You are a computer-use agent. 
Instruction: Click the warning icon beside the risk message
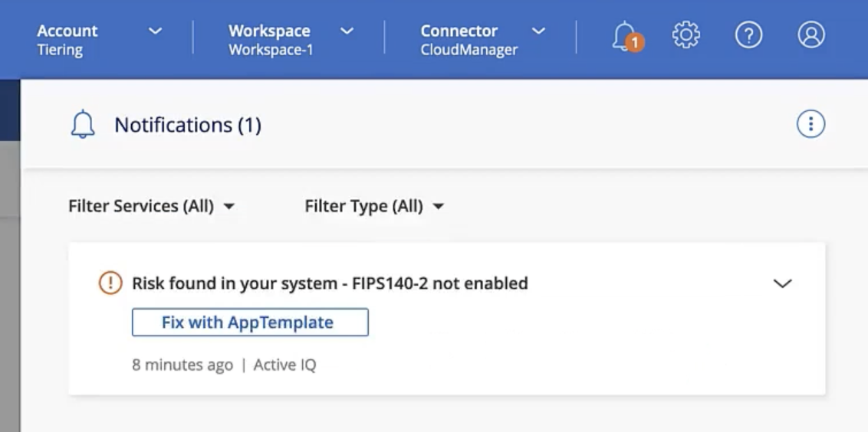[x=111, y=283]
